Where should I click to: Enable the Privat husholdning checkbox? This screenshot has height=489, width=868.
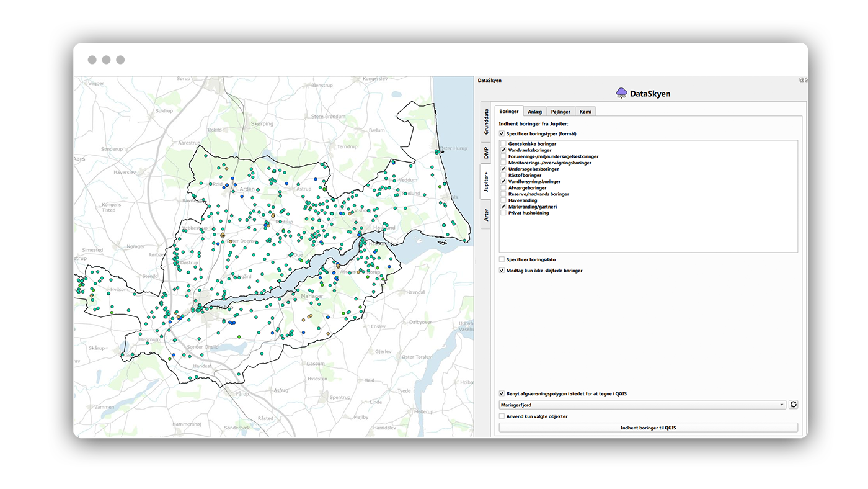tap(503, 213)
